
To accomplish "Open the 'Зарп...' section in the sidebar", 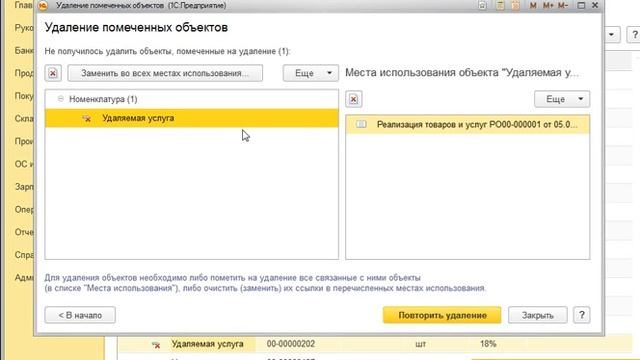I will pos(24,187).
